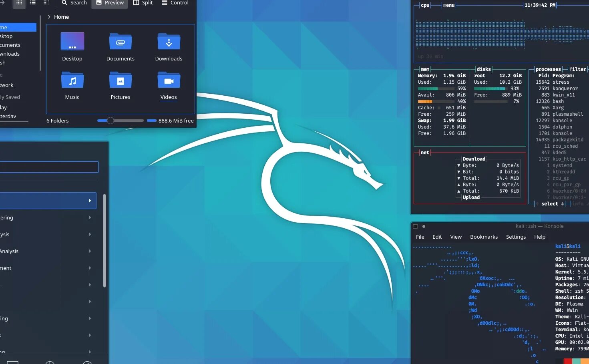Select the plasmashell process row
Image resolution: width=589 pixels, height=364 pixels.
pyautogui.click(x=561, y=114)
